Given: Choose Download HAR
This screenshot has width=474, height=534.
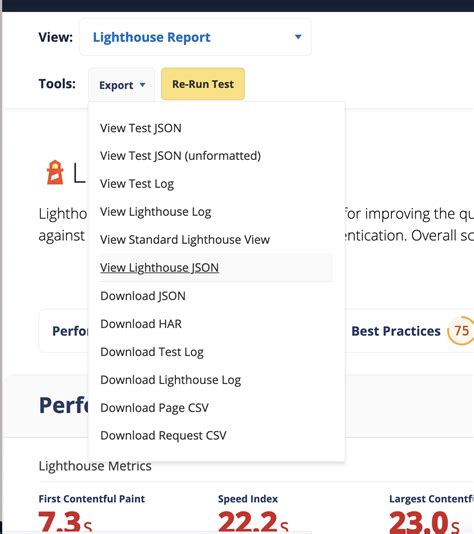Looking at the screenshot, I should (141, 324).
